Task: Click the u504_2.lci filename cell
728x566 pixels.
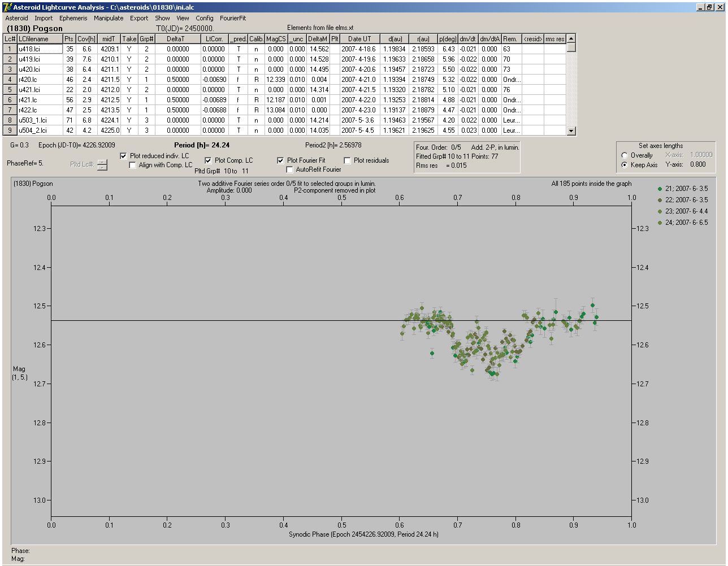Action: coord(40,130)
